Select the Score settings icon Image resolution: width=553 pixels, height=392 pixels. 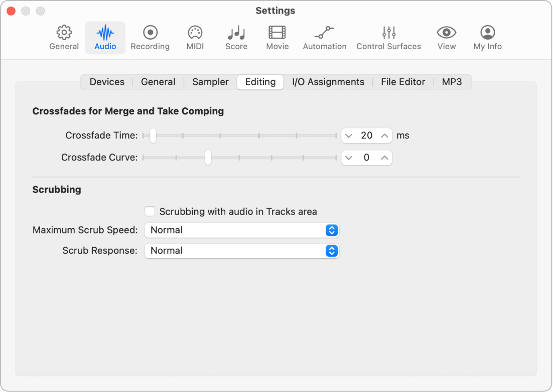(236, 38)
